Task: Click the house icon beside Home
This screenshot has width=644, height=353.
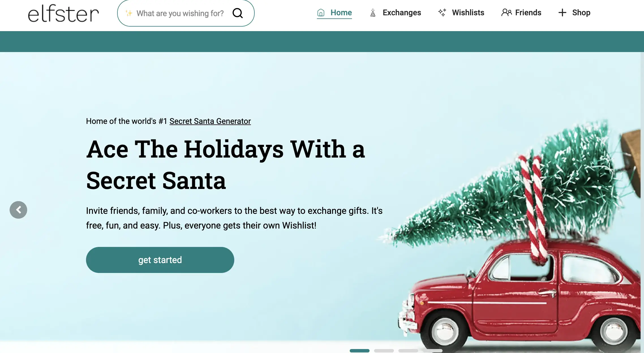Action: point(321,13)
